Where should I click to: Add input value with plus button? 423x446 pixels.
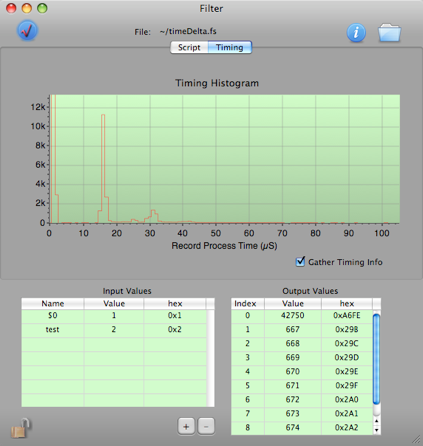pyautogui.click(x=186, y=426)
